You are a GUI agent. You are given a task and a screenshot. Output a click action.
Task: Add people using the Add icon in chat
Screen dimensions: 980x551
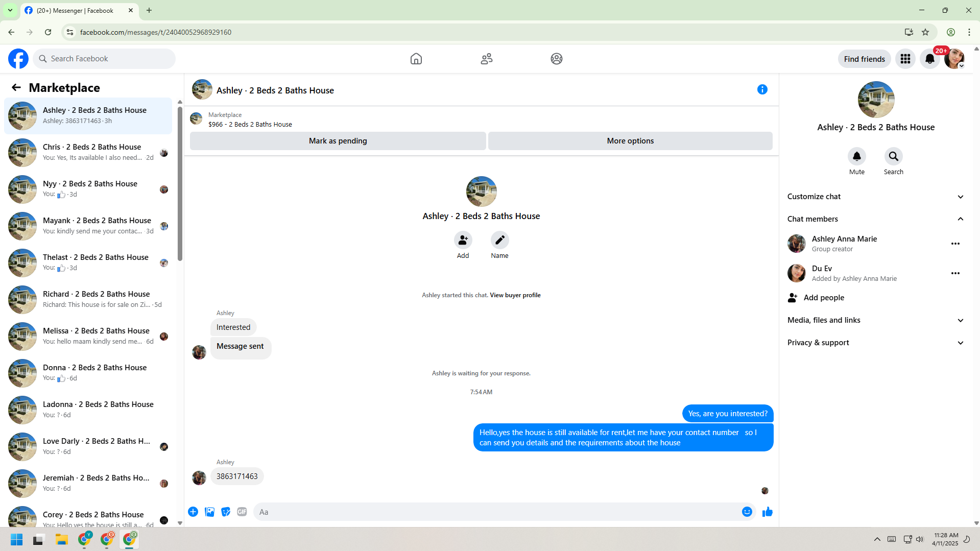(x=463, y=240)
